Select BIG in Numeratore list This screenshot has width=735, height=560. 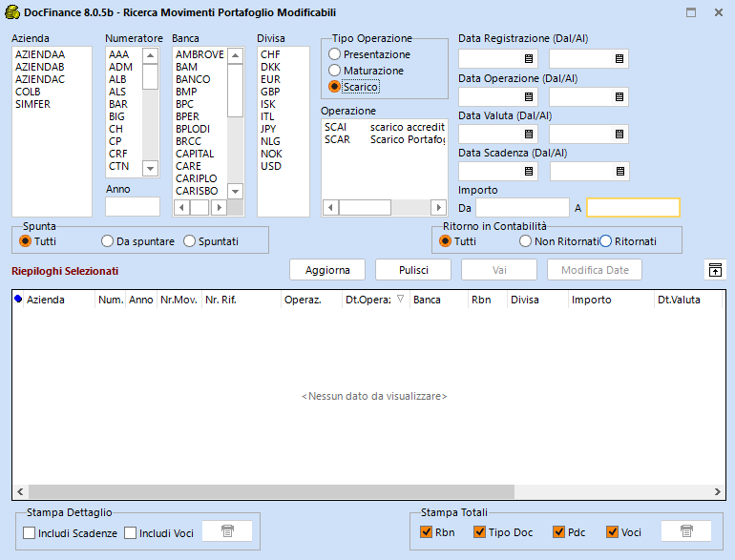pyautogui.click(x=124, y=116)
